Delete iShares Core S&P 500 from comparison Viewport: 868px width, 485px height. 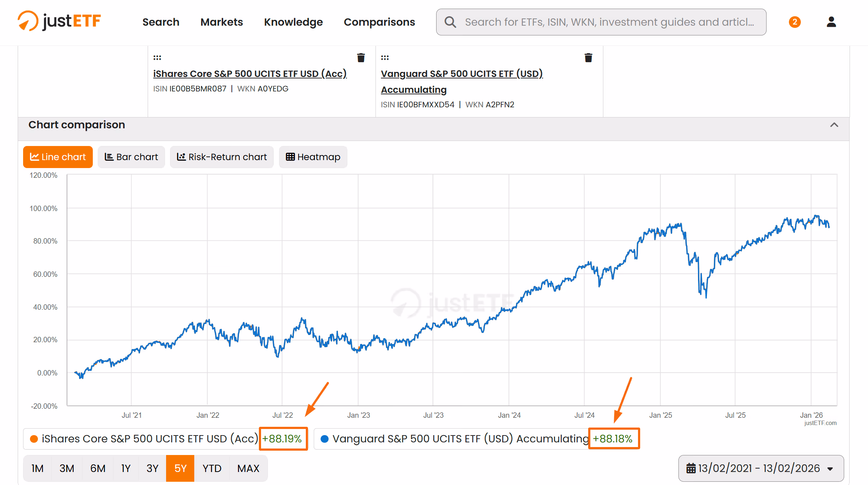[x=361, y=58]
